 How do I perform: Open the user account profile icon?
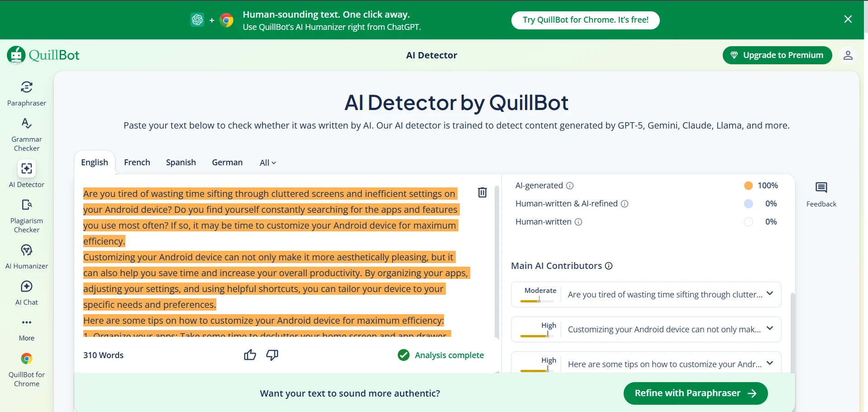849,55
